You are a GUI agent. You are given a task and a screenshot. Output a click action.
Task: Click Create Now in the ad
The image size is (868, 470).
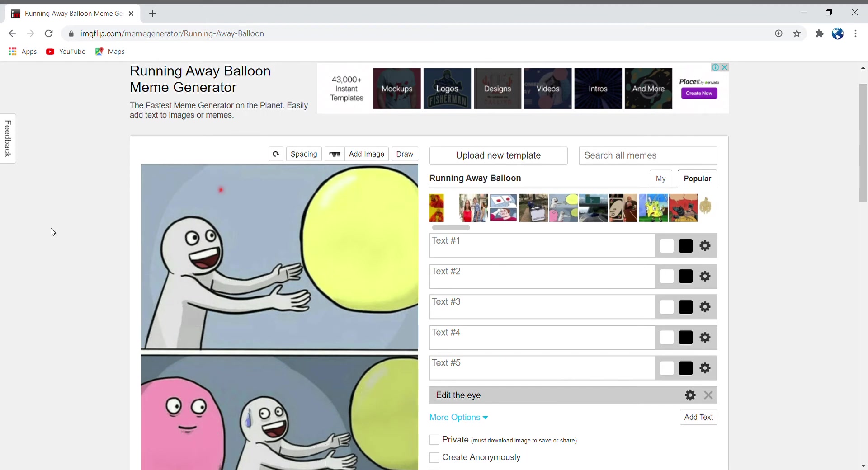pyautogui.click(x=699, y=93)
